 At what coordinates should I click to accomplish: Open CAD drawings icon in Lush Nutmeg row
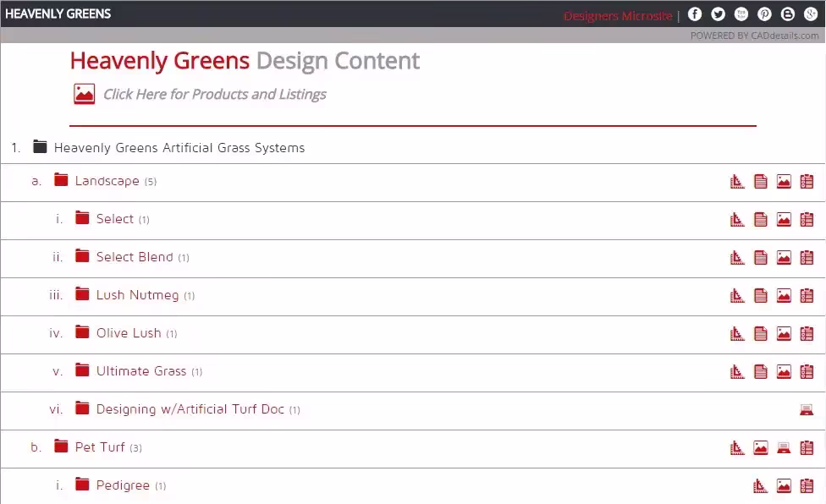click(x=737, y=296)
